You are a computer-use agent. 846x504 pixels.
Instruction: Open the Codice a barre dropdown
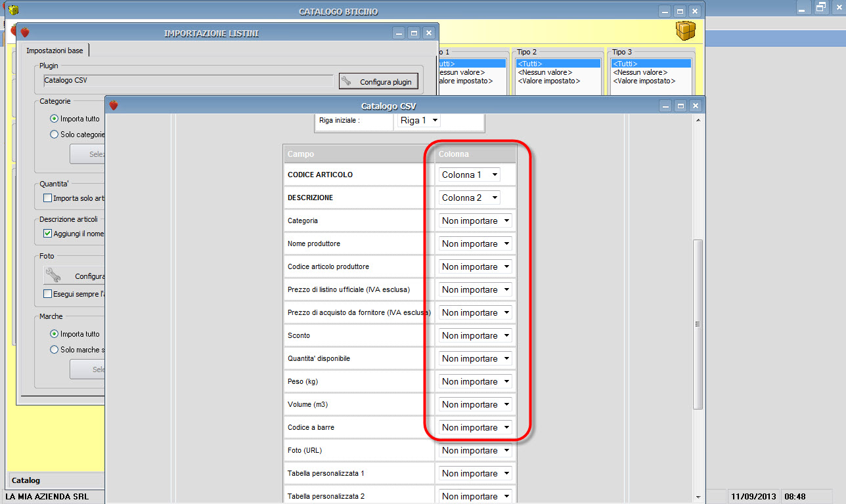[x=475, y=427]
